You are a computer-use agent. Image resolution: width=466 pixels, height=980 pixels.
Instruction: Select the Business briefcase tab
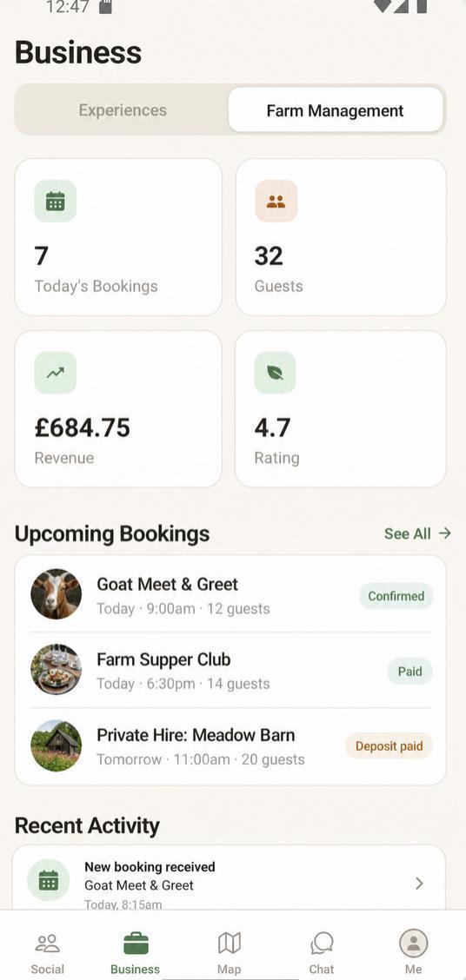point(135,953)
